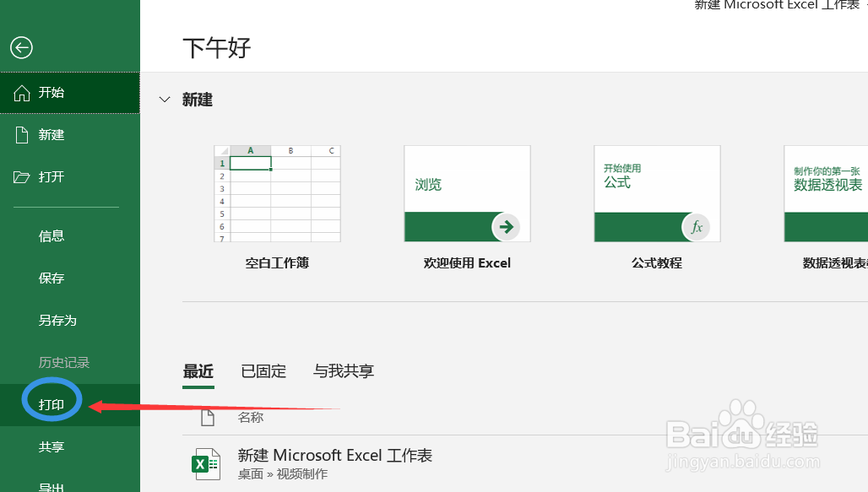Create a 空白工作簿 from thumbnail
Screen dimensions: 868x492
point(277,194)
